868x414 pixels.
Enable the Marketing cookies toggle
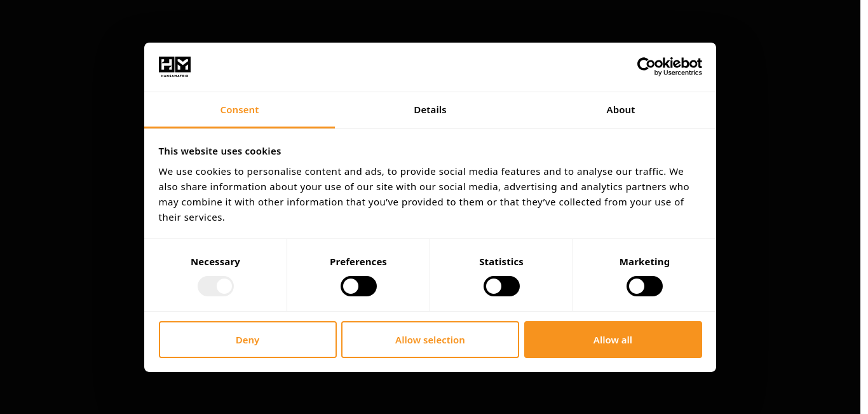click(x=644, y=286)
